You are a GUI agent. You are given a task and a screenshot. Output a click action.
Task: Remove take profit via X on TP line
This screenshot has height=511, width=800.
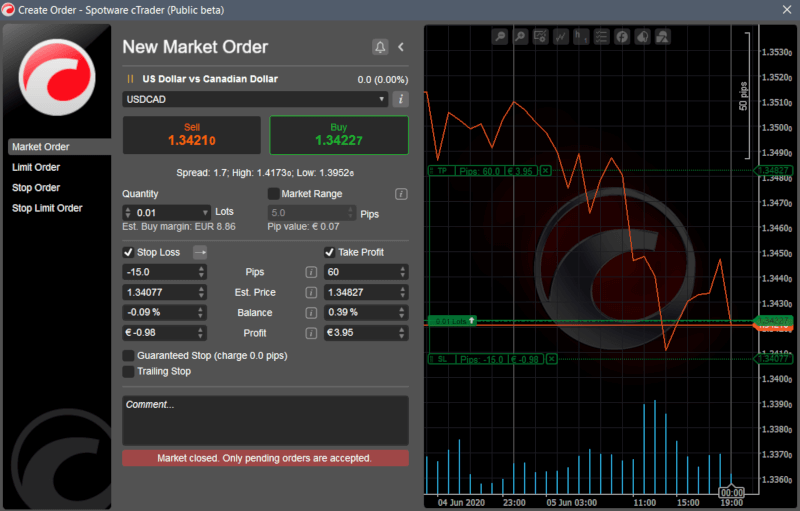[545, 171]
